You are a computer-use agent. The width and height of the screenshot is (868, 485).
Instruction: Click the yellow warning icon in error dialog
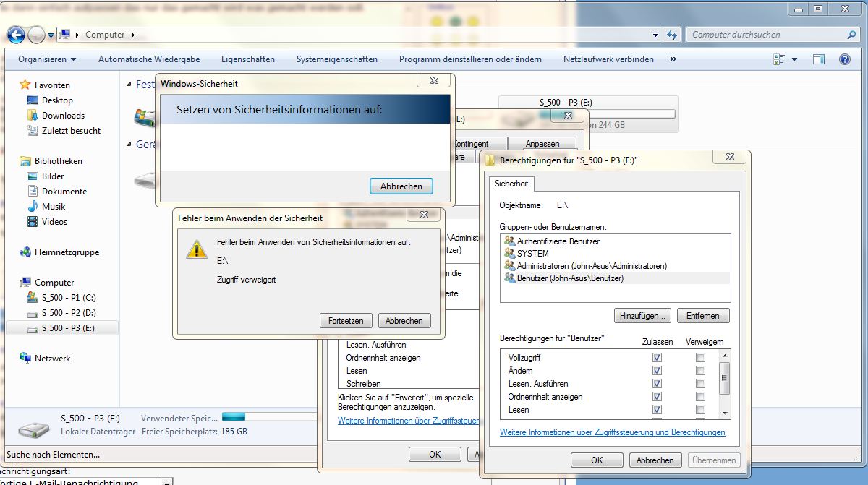coord(196,249)
